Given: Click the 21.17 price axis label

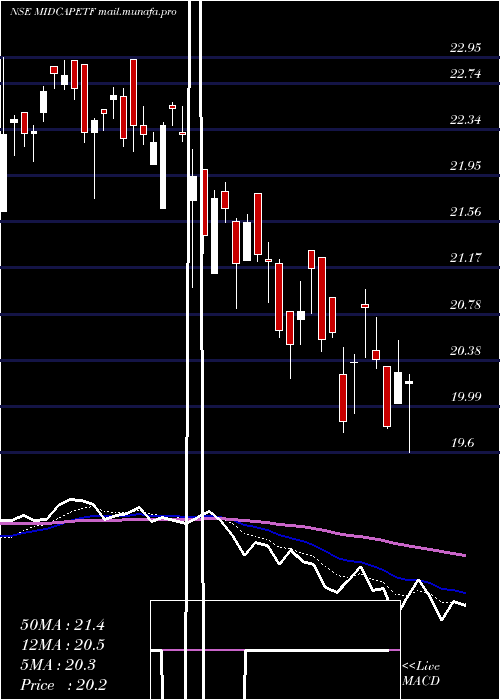Looking at the screenshot, I should 466,258.
